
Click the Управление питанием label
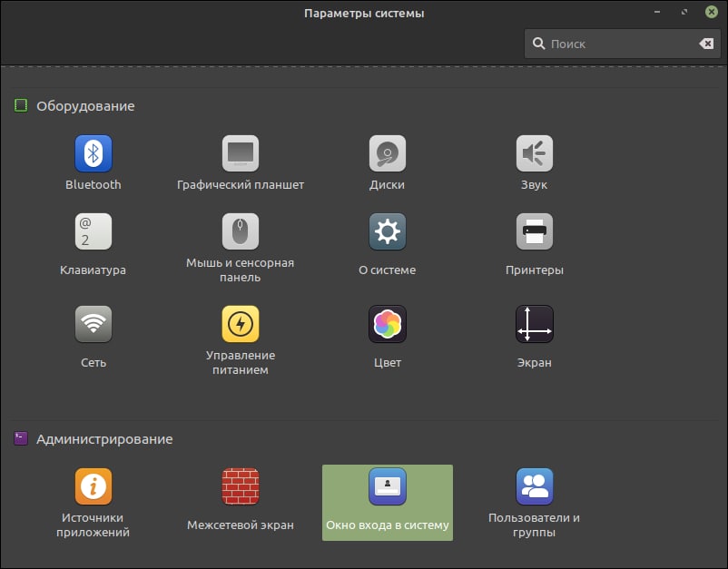(x=240, y=362)
